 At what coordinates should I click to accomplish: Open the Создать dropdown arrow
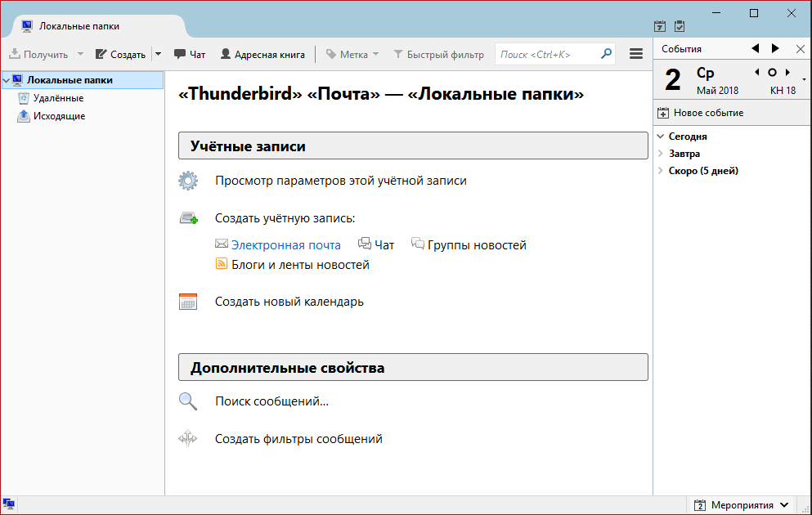point(158,55)
